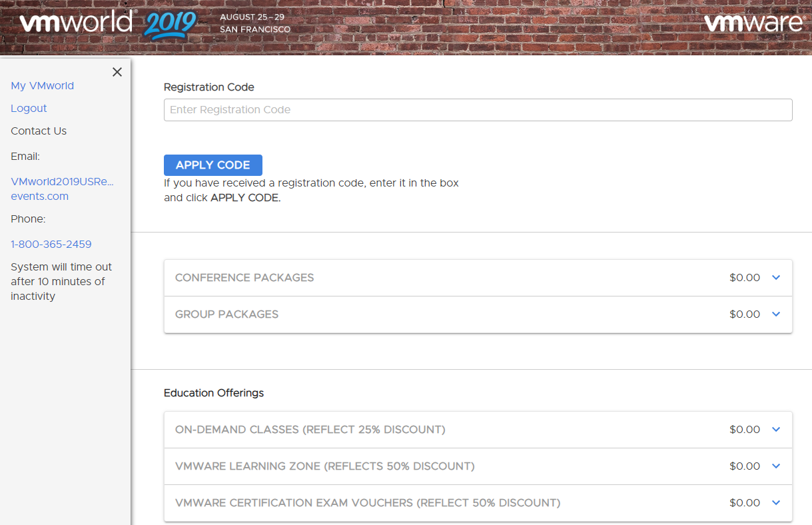Expand VMware Learning Zone chevron arrow

click(776, 466)
